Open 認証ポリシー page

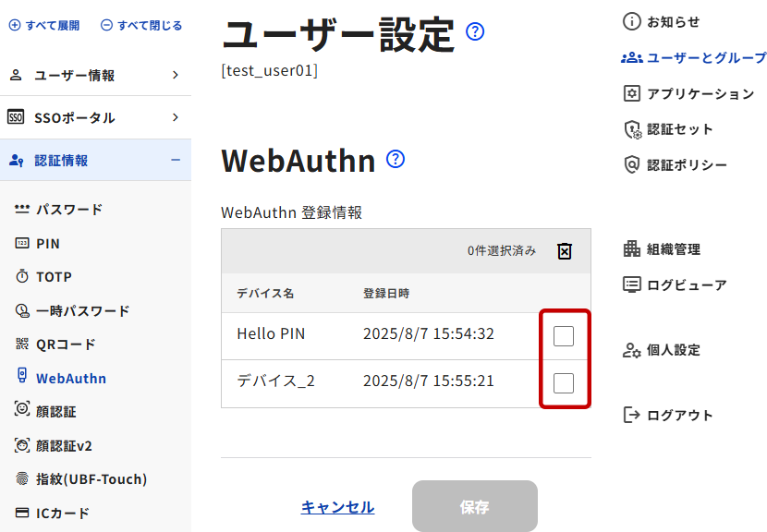point(676,165)
